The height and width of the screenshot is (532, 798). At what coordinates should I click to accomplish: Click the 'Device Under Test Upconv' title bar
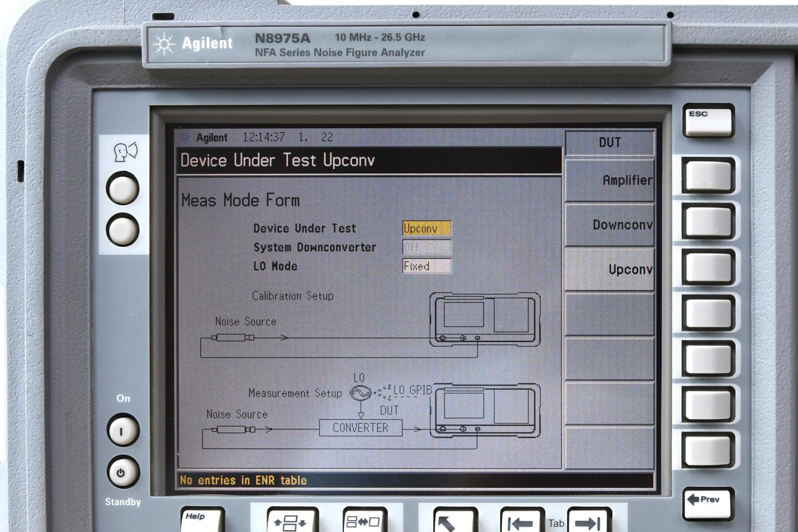[369, 161]
